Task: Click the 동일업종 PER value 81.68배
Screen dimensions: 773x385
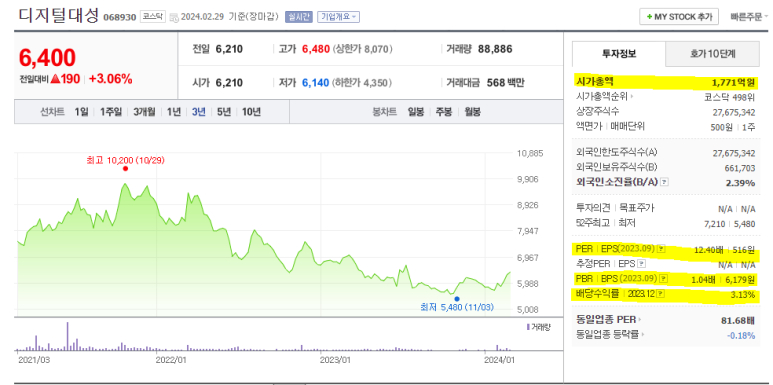Action: pyautogui.click(x=738, y=321)
